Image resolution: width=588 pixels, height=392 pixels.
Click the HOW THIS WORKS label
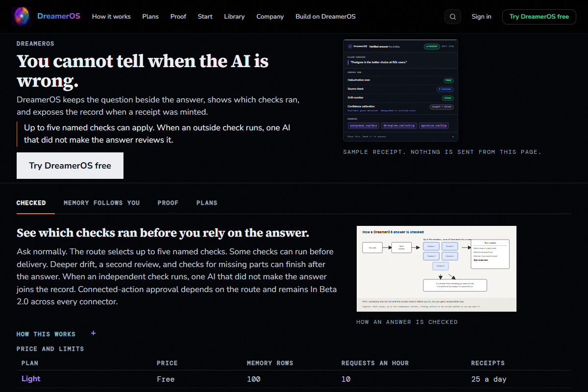(x=46, y=334)
